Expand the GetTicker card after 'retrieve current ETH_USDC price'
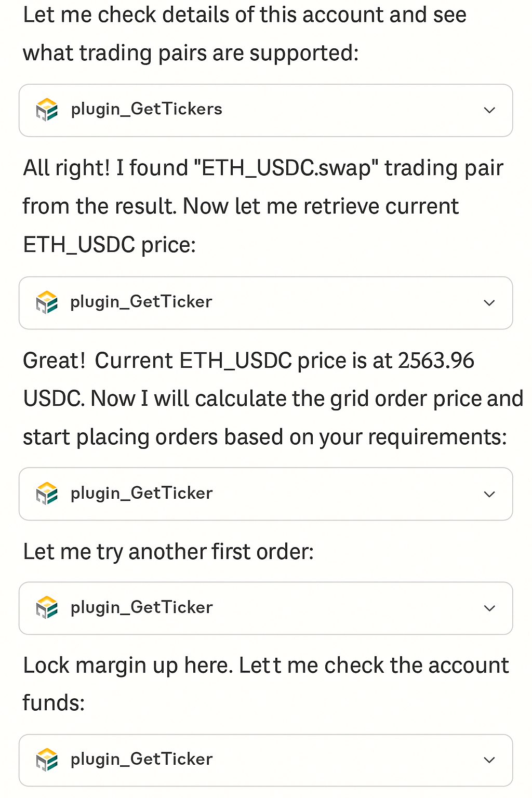Image resolution: width=532 pixels, height=798 pixels. [489, 303]
